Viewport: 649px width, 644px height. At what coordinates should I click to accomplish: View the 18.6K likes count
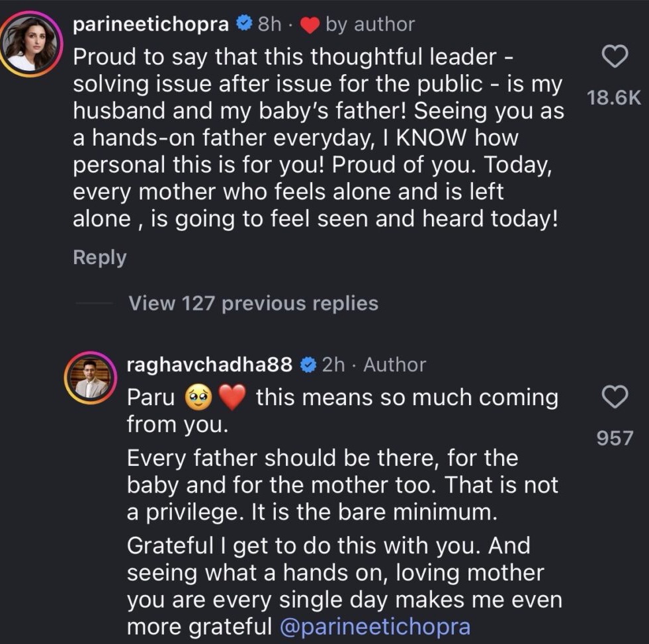pyautogui.click(x=615, y=97)
